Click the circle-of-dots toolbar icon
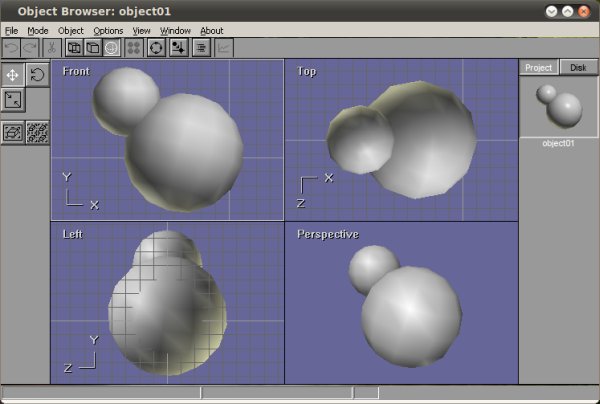This screenshot has width=600, height=404. tap(156, 47)
